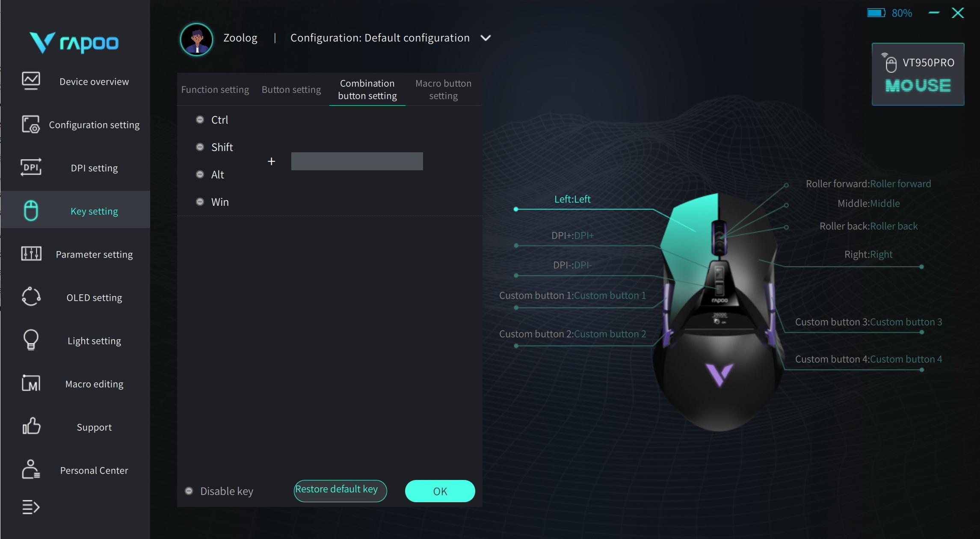The height and width of the screenshot is (539, 980).
Task: Collapse sidebar with bottom menu icon
Action: pos(31,507)
